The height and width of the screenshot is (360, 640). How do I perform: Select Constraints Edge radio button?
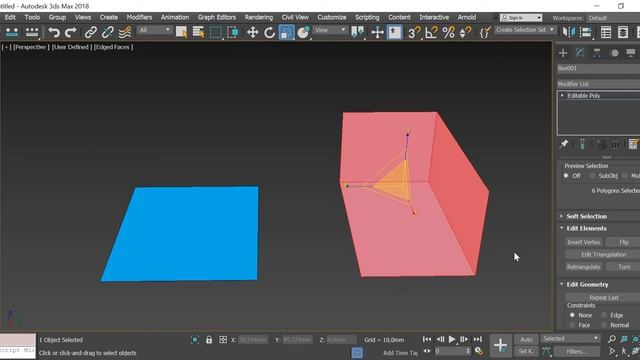pos(604,315)
